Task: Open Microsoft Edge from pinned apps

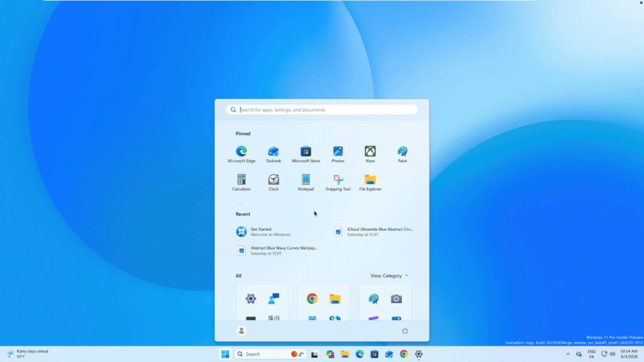Action: coord(241,155)
